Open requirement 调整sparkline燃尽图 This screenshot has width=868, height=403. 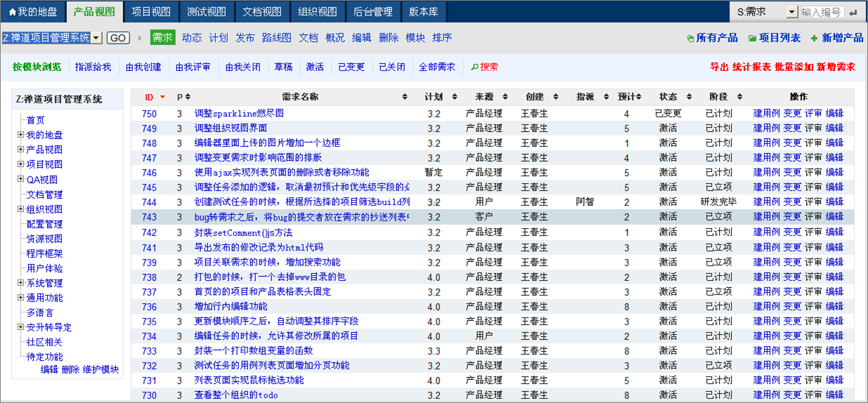(x=239, y=114)
